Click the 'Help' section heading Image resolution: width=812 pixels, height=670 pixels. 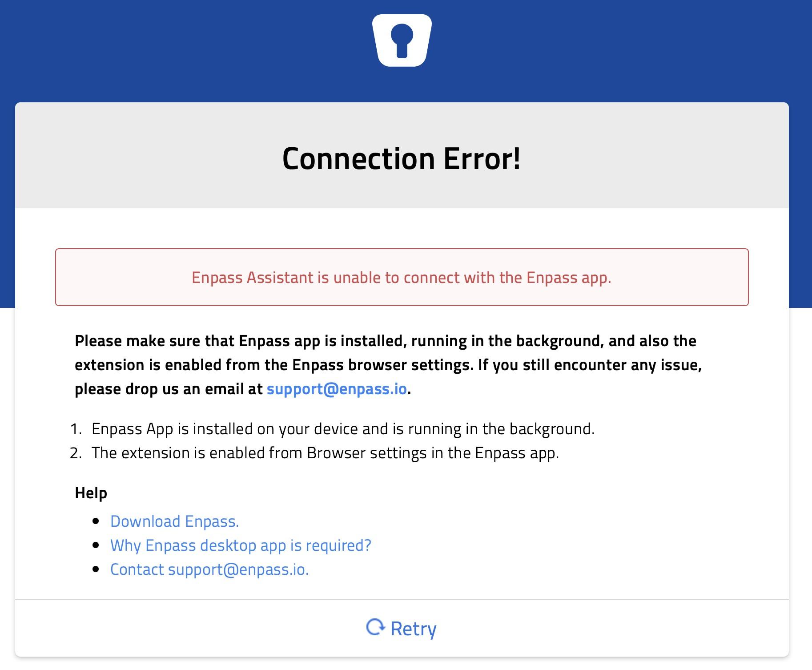[91, 493]
